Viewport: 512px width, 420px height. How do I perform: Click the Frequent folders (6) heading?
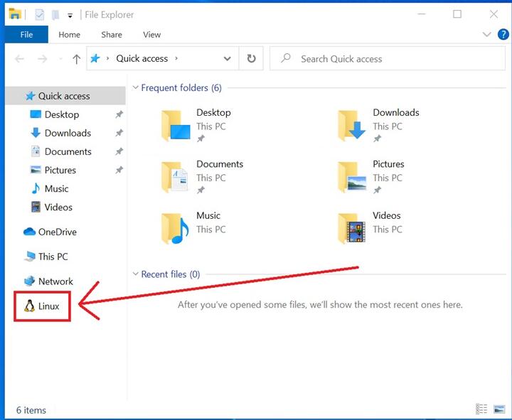181,88
